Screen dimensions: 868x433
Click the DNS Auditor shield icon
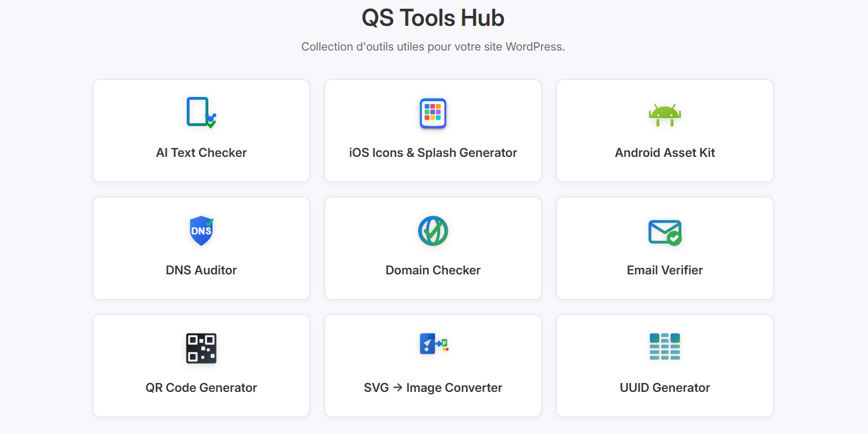pos(201,230)
